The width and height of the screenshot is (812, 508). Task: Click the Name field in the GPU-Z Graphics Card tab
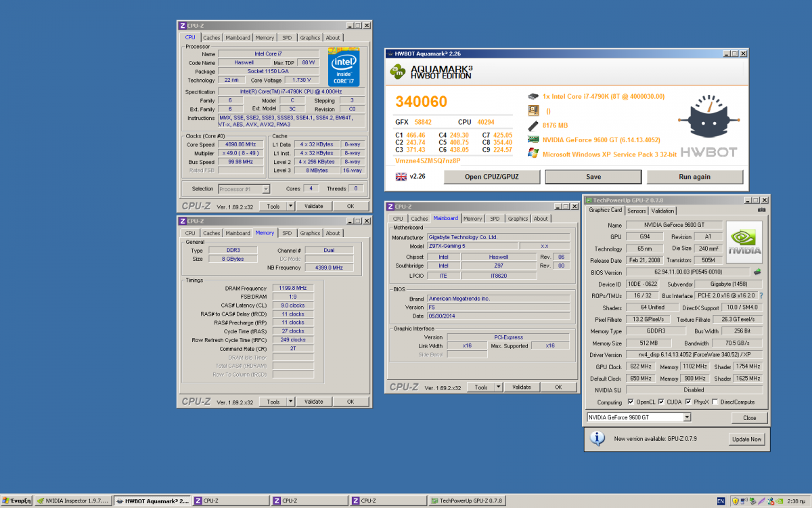pyautogui.click(x=674, y=225)
